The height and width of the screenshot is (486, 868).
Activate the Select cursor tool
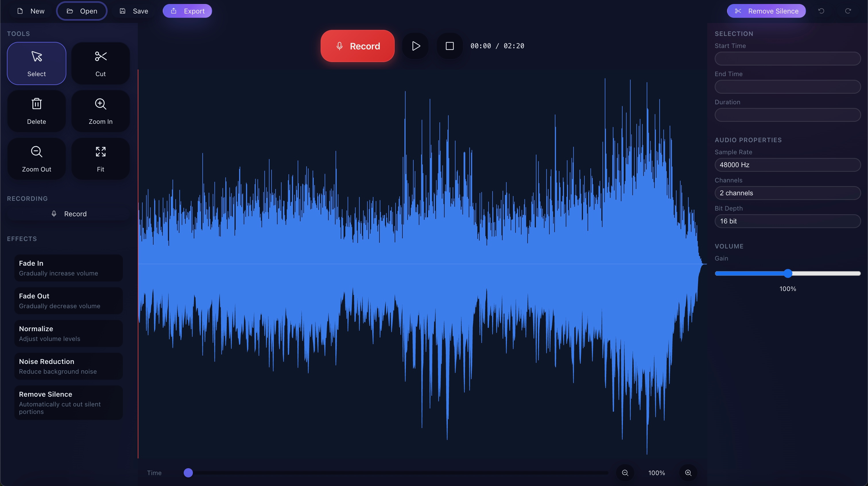click(x=36, y=63)
